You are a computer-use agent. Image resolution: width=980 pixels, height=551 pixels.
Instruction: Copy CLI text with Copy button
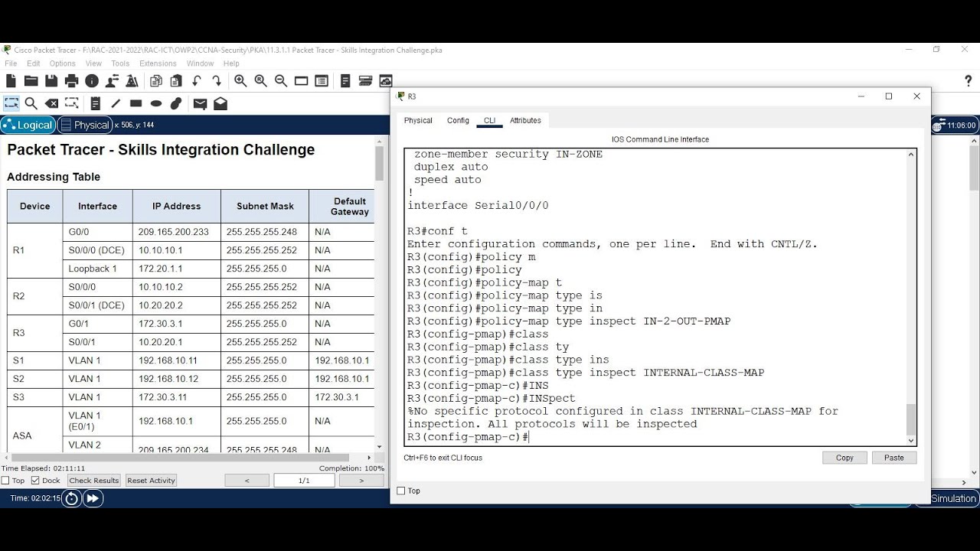pos(844,458)
